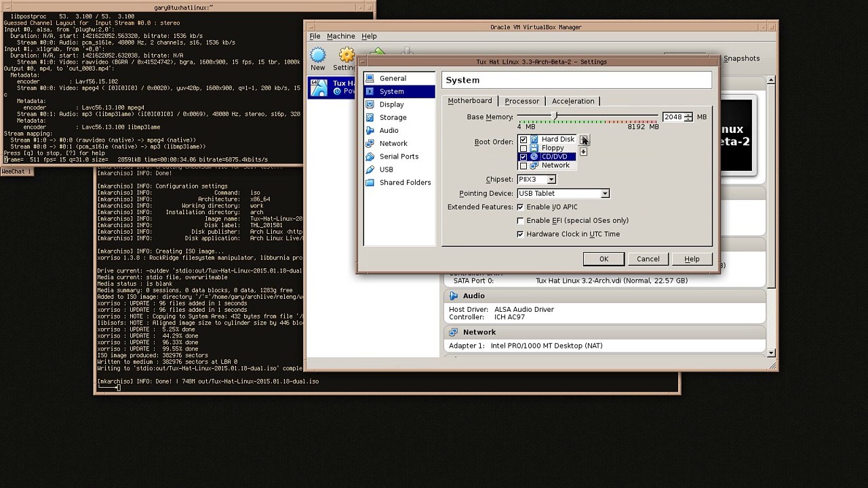Open Shared Folders settings folder icon
Image resolution: width=868 pixels, height=488 pixels.
(370, 182)
